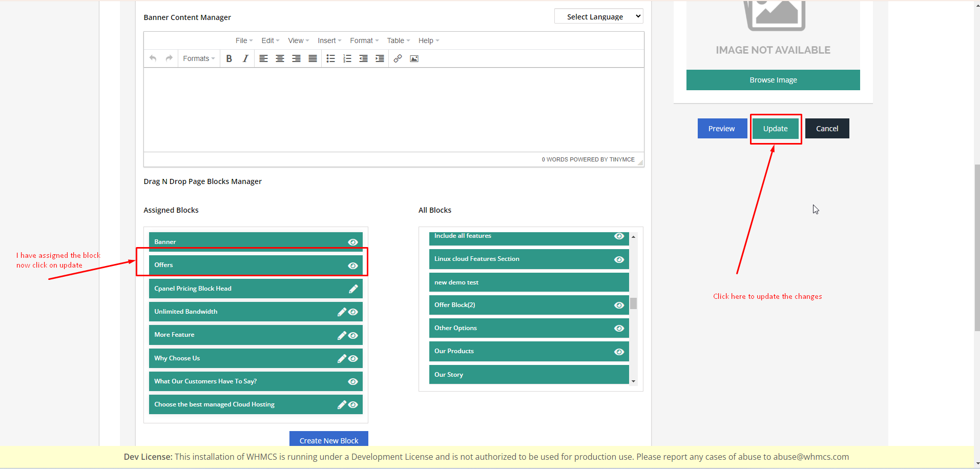Viewport: 980px width, 469px height.
Task: Expand the Formats dropdown
Action: (199, 59)
